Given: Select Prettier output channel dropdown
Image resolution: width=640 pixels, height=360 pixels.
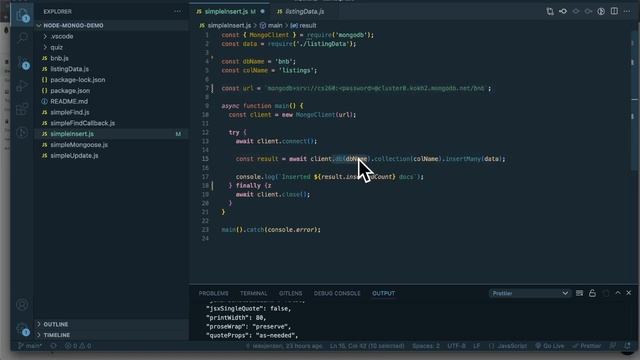Looking at the screenshot, I should pos(529,293).
